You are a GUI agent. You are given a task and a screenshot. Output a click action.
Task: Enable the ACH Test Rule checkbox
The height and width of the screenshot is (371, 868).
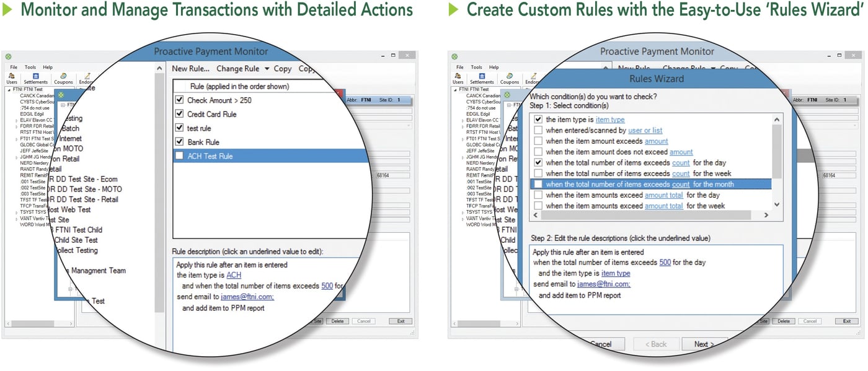pyautogui.click(x=180, y=156)
